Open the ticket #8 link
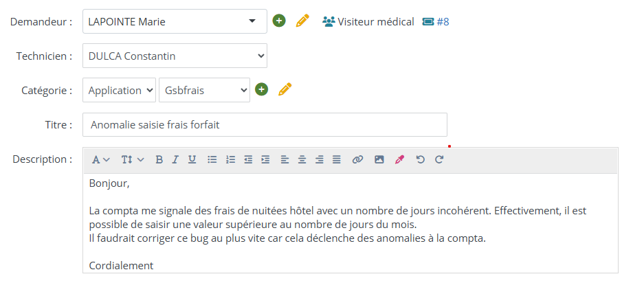The width and height of the screenshot is (644, 283). click(436, 21)
